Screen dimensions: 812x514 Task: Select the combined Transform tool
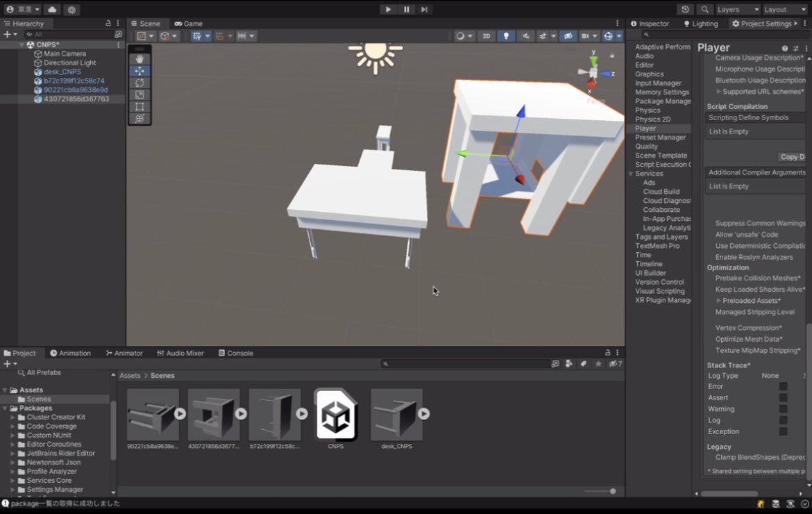pos(139,119)
